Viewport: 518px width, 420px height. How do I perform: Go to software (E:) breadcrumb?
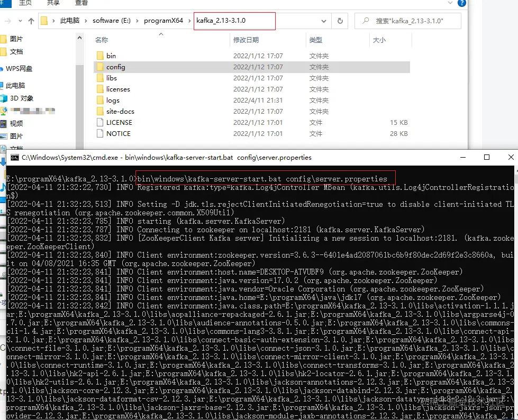point(111,21)
